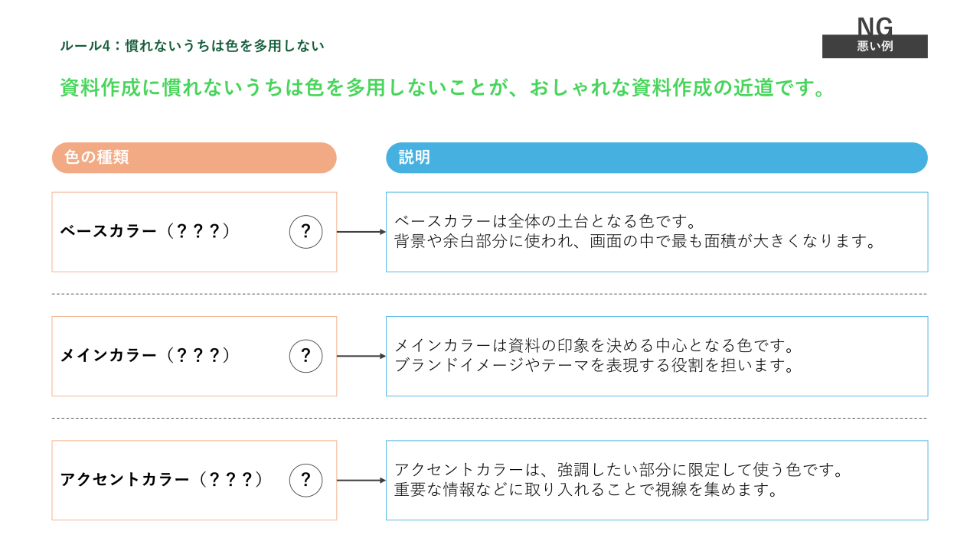Select the ベースカラー description text box
This screenshot has height=551, width=980.
click(656, 232)
